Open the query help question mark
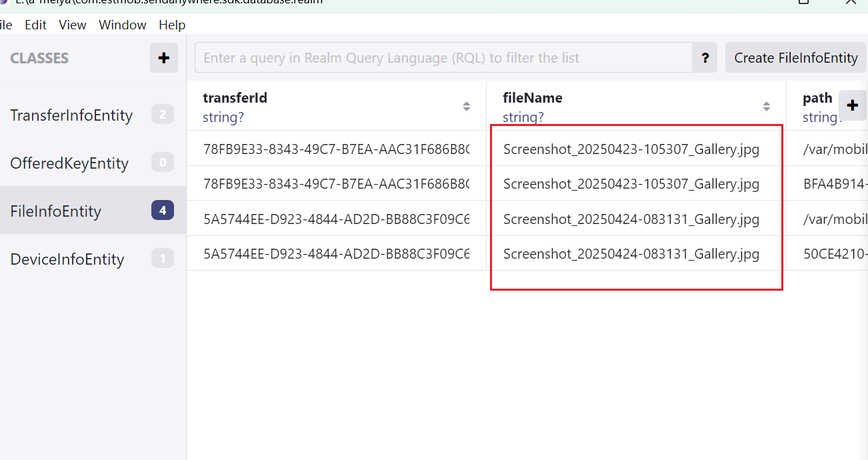This screenshot has height=460, width=868. [x=705, y=58]
